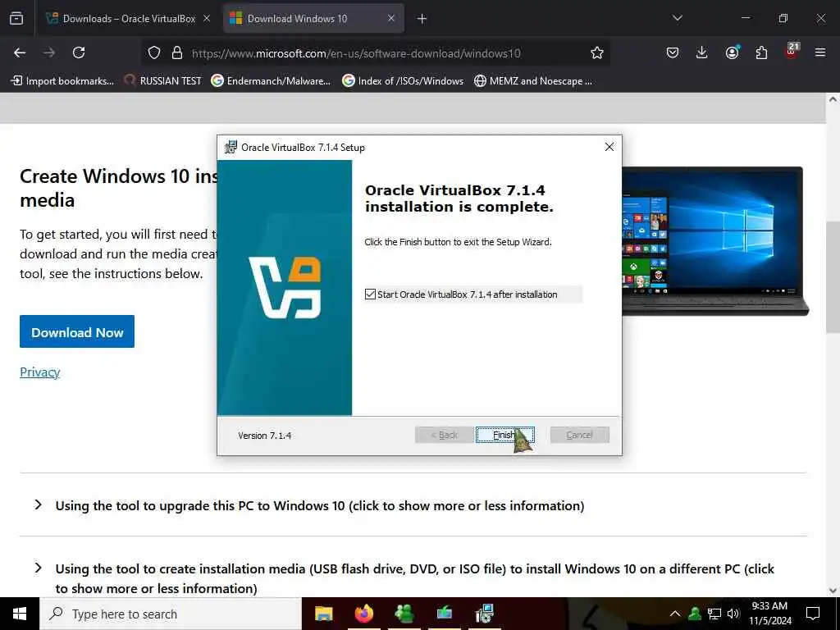
Task: Open the Windows Start menu
Action: point(20,614)
